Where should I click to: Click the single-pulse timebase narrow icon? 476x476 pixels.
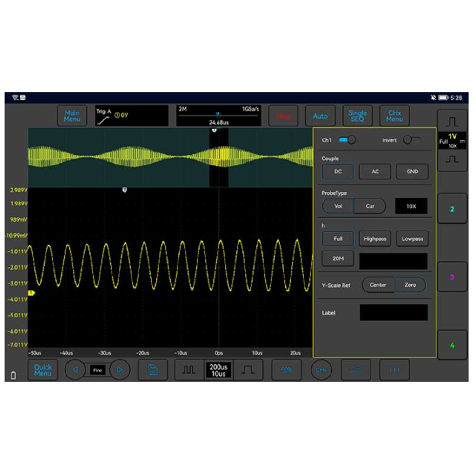[248, 370]
